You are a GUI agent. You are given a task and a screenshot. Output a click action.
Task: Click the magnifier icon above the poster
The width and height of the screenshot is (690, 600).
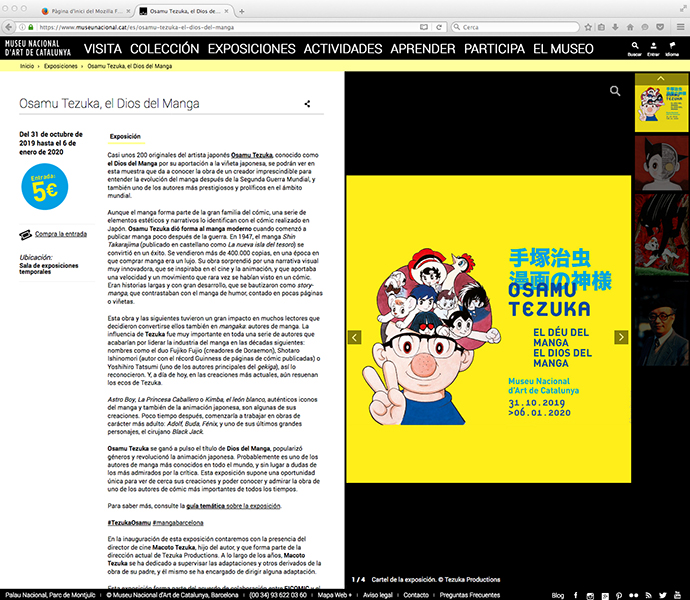click(x=615, y=91)
